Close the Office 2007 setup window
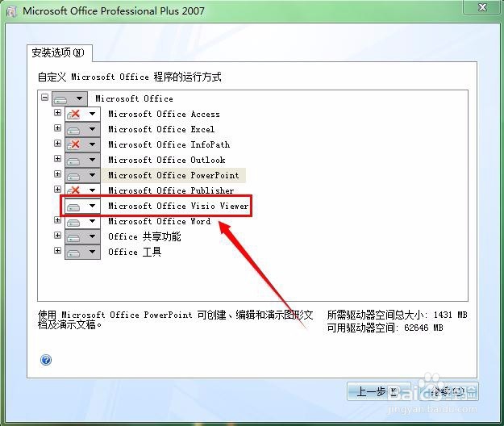Image resolution: width=504 pixels, height=426 pixels. pyautogui.click(x=482, y=7)
